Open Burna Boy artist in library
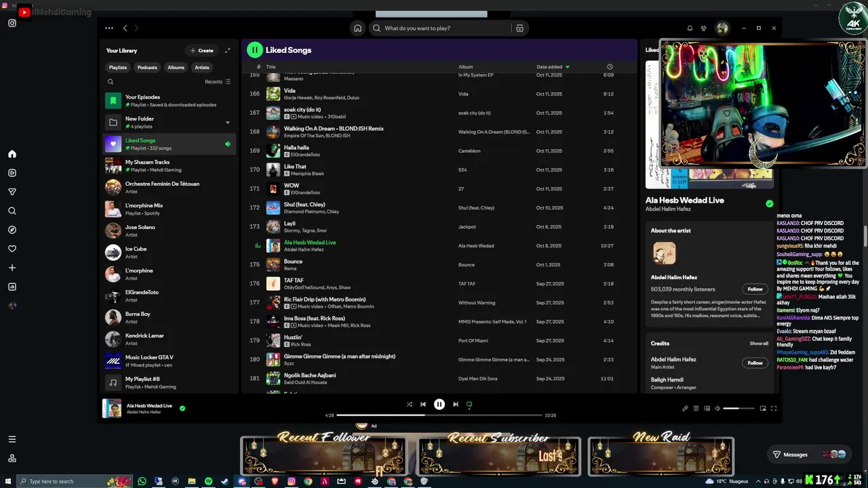 point(170,317)
